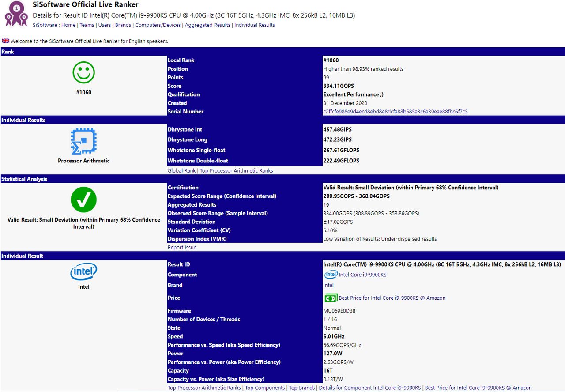
Task: Click the green smiley face rank icon
Action: (84, 72)
